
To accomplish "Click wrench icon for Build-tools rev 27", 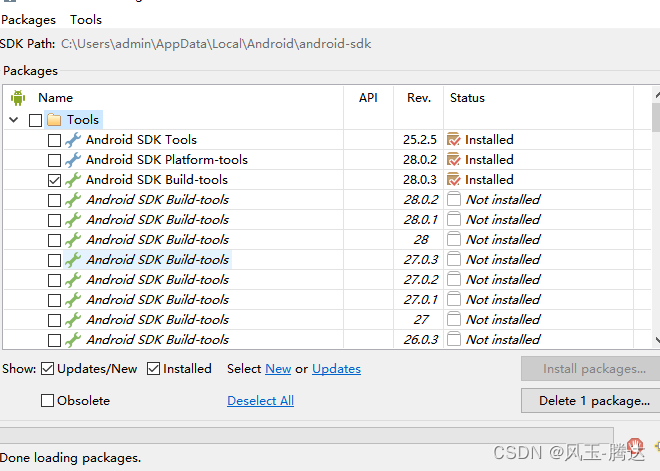I will pyautogui.click(x=73, y=319).
